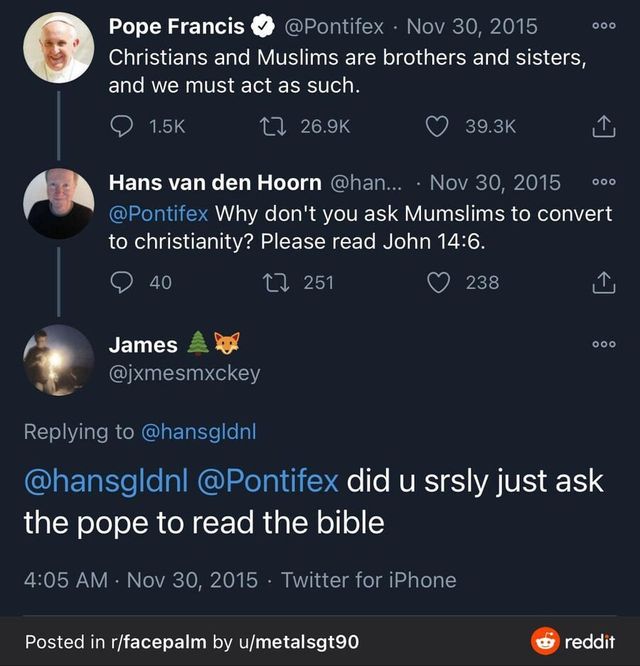
Task: Open James's profile avatar
Action: click(58, 360)
